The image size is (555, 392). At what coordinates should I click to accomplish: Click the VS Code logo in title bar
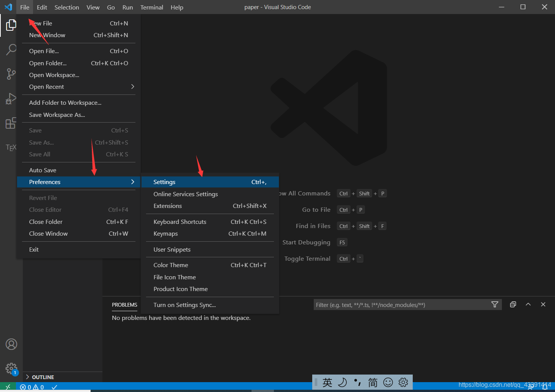point(8,7)
